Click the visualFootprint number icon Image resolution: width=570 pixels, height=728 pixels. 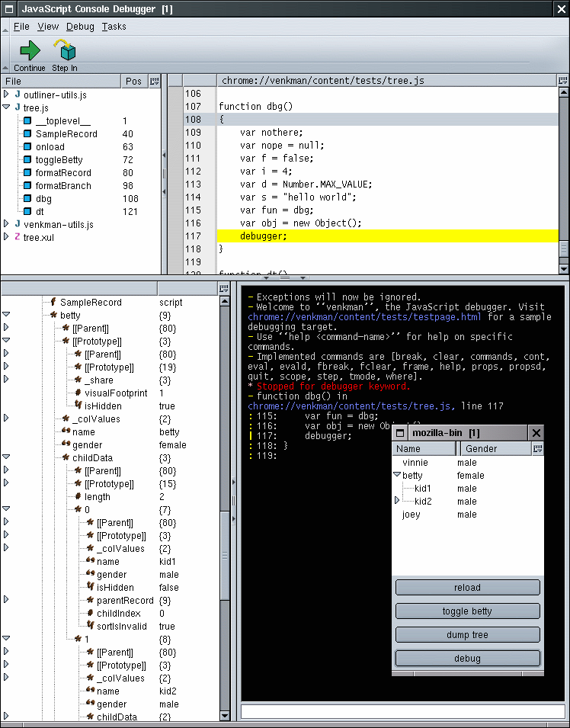(78, 393)
